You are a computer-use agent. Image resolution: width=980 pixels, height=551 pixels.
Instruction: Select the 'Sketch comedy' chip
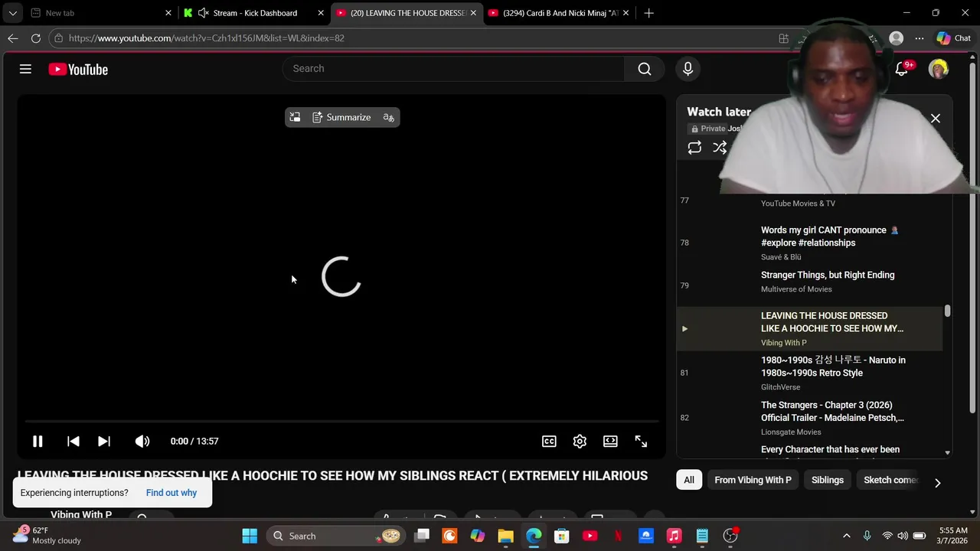click(x=890, y=480)
